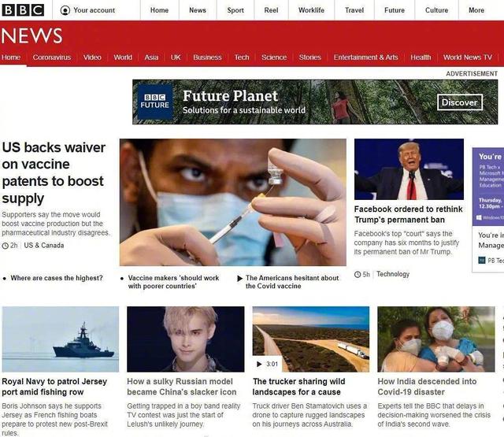The height and width of the screenshot is (437, 504).
Task: Go to the Entertainment & Arts section
Action: tap(365, 57)
